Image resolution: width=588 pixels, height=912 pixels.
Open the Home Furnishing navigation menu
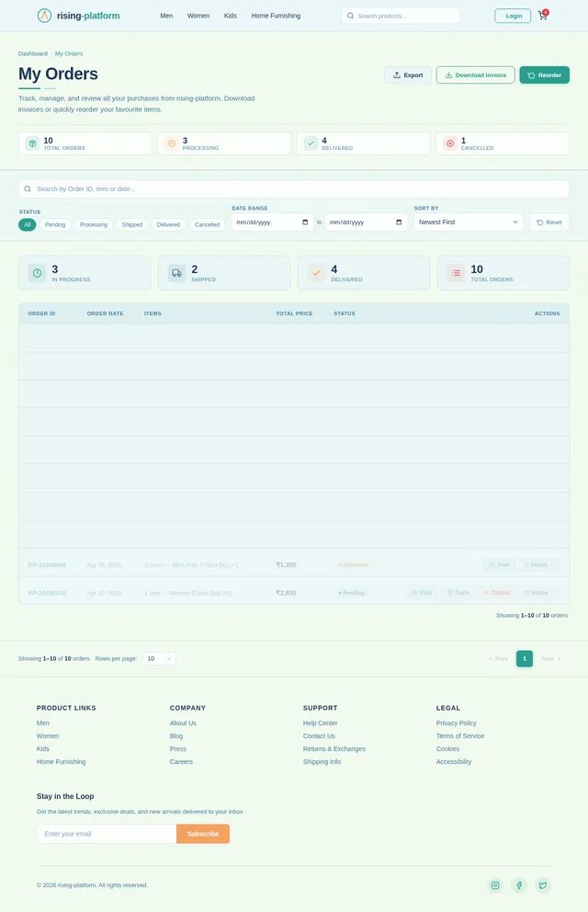[276, 16]
